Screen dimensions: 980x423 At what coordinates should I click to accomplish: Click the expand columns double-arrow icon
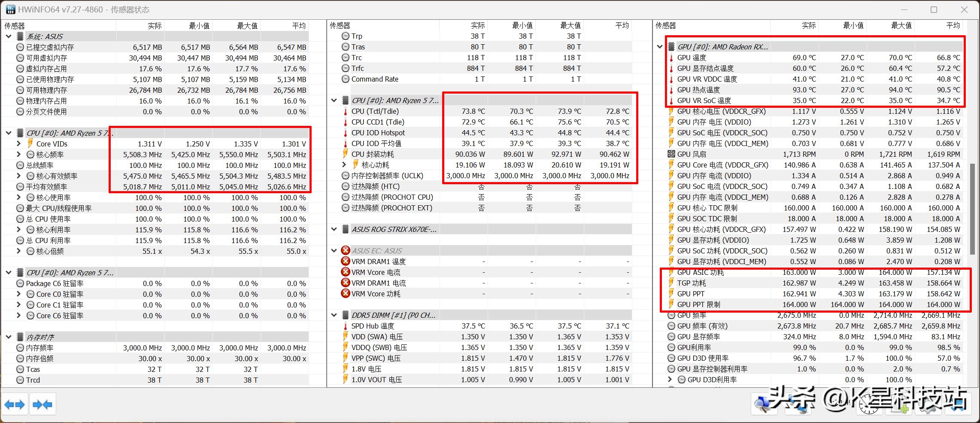(15, 405)
